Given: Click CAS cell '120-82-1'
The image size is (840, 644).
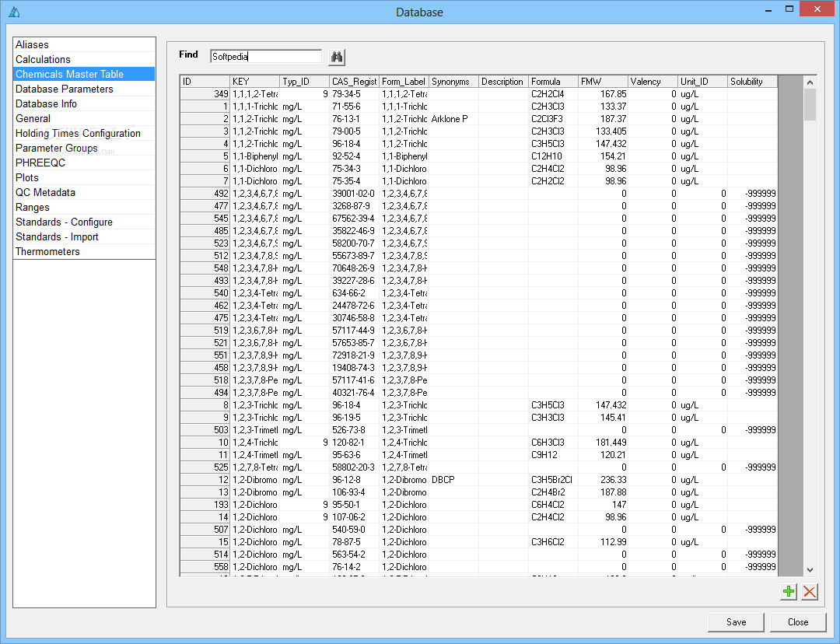Looking at the screenshot, I should tap(355, 443).
